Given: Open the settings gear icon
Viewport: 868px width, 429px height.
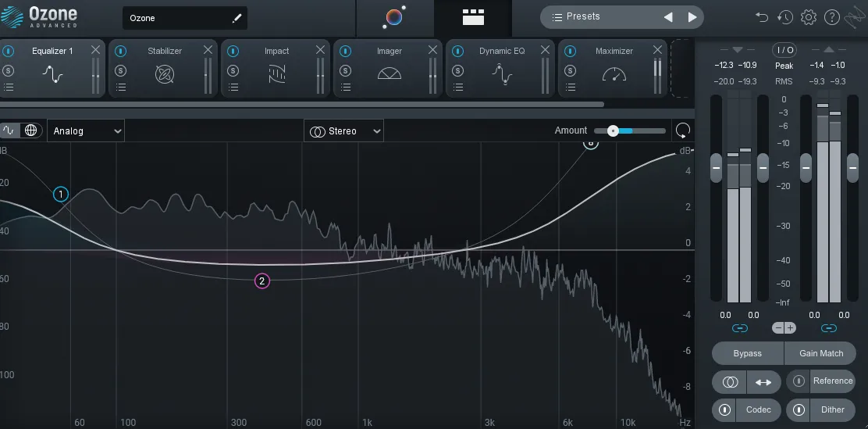Looking at the screenshot, I should click(809, 17).
